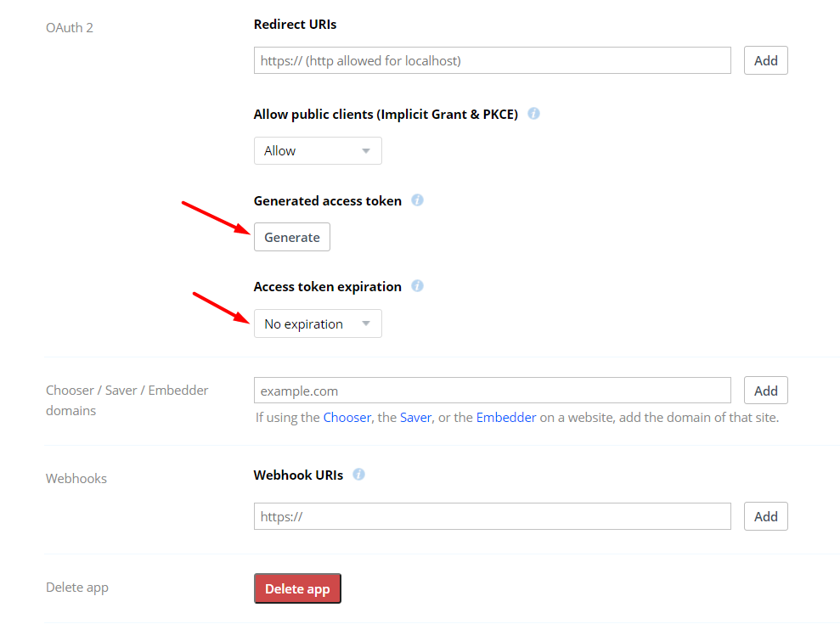840x630 pixels.
Task: Click the Generated access token heading
Action: click(x=327, y=201)
